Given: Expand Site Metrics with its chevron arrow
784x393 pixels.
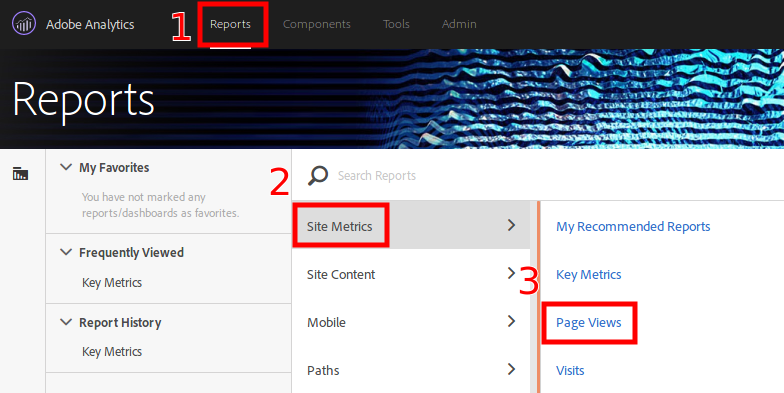Looking at the screenshot, I should [511, 226].
